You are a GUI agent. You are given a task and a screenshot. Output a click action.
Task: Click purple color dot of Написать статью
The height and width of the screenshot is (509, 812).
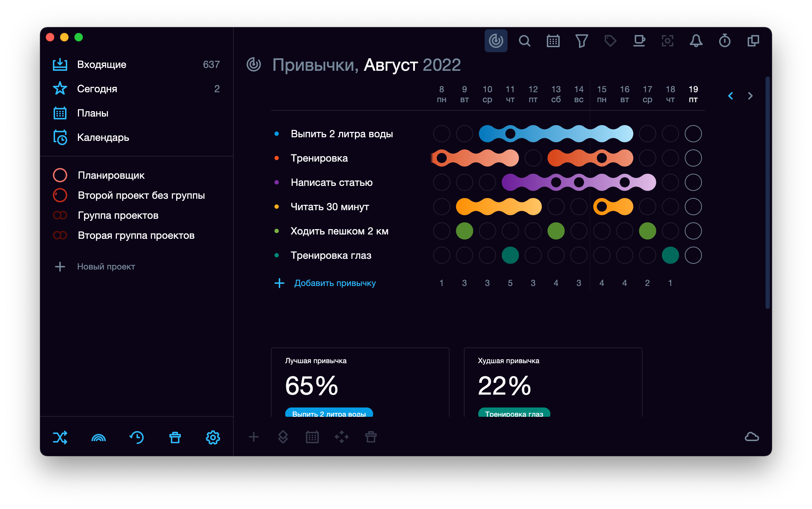[x=276, y=182]
